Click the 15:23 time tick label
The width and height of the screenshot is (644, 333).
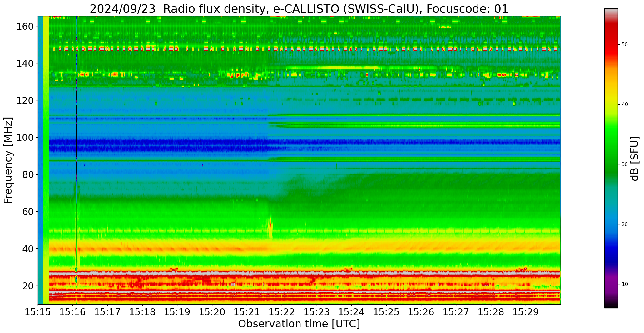(x=317, y=312)
